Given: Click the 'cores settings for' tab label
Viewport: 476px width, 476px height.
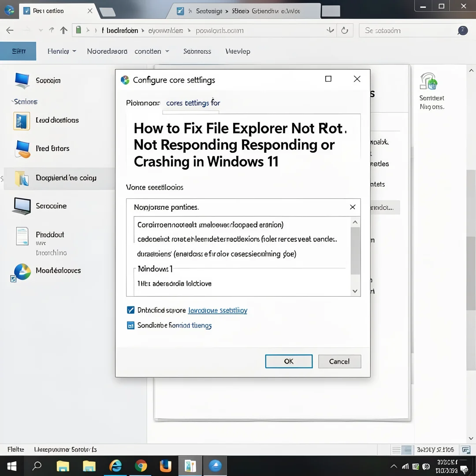Looking at the screenshot, I should coord(193,103).
